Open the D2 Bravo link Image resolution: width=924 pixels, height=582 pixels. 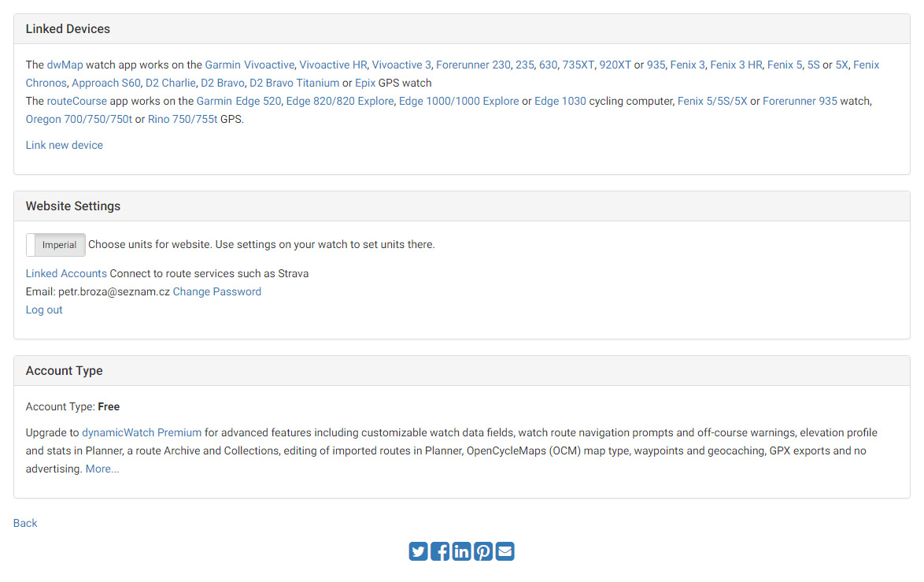pyautogui.click(x=222, y=83)
